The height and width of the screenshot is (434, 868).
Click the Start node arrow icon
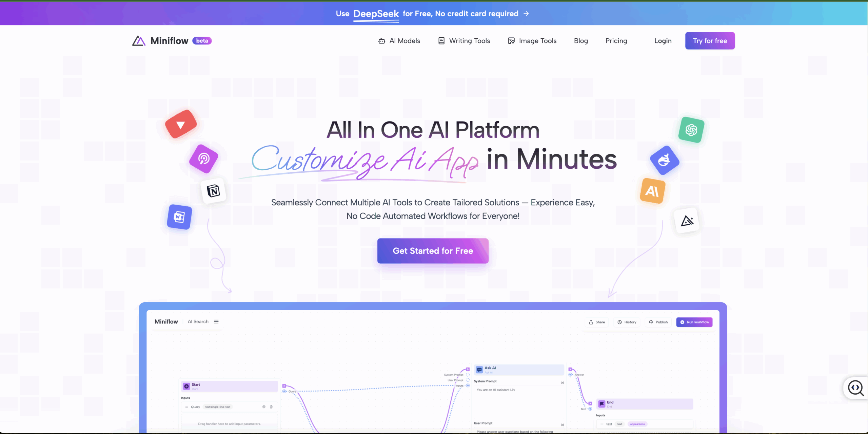(186, 386)
